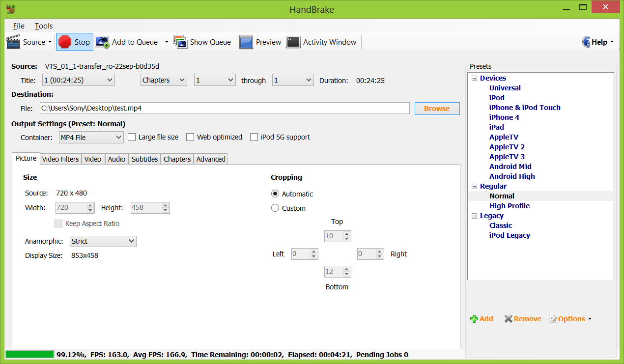Open the File menu
The height and width of the screenshot is (364, 624).
[19, 26]
